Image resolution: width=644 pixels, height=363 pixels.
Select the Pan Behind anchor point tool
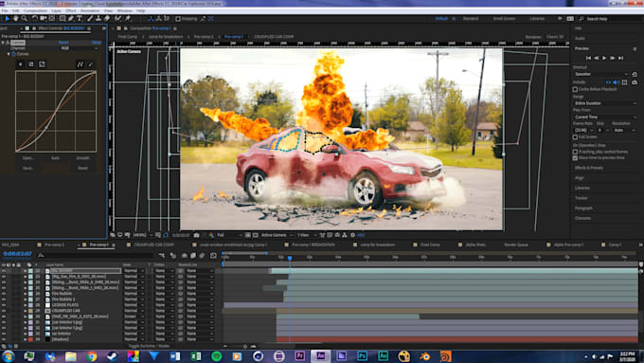point(52,19)
